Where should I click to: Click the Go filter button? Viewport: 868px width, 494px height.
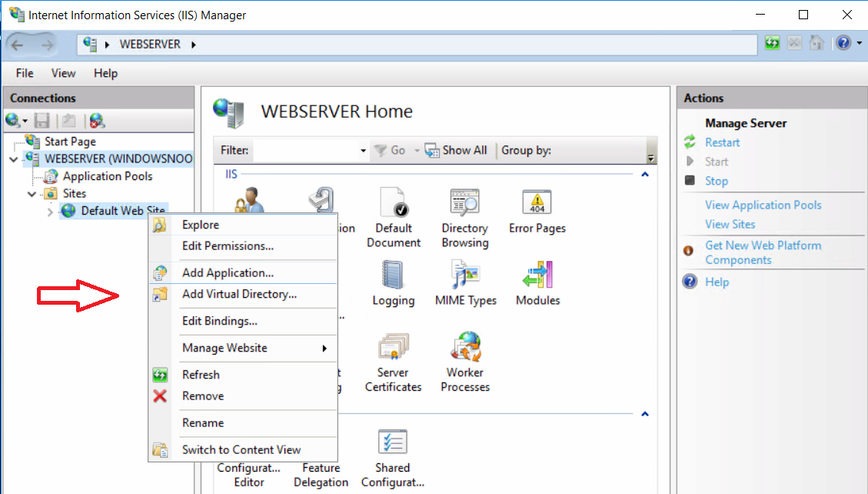pos(391,150)
